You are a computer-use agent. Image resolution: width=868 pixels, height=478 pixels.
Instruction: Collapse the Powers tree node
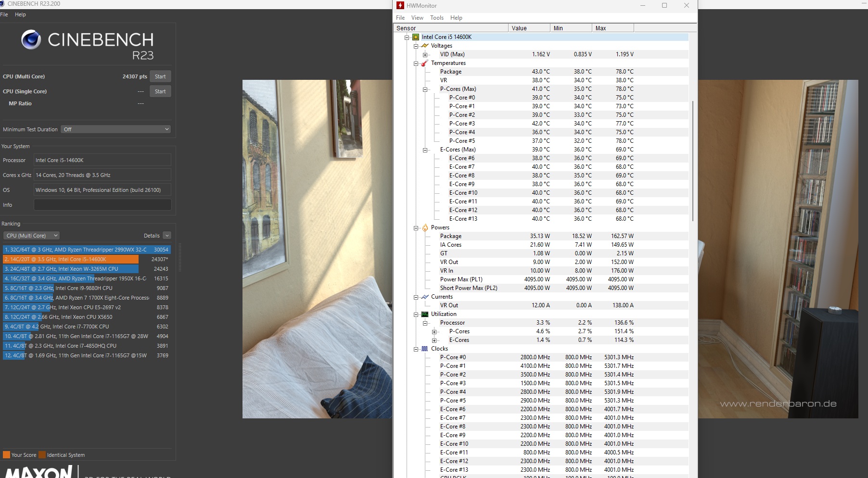416,227
